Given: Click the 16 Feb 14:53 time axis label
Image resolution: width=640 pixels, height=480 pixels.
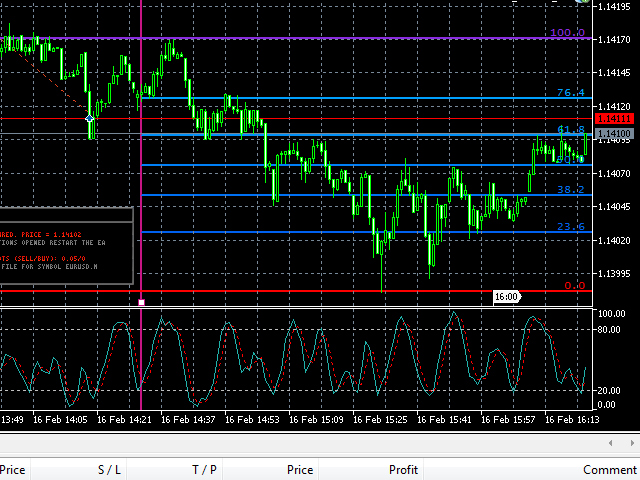Looking at the screenshot, I should pos(252,420).
